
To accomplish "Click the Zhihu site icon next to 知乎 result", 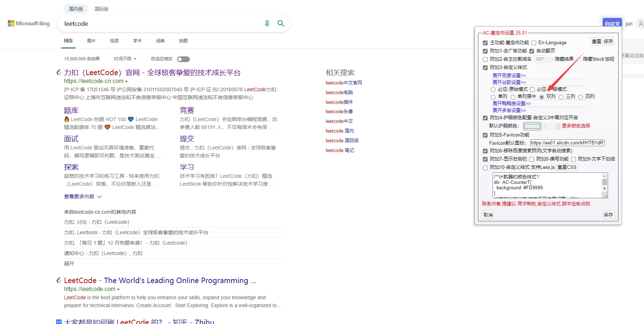I will pyautogui.click(x=59, y=321).
